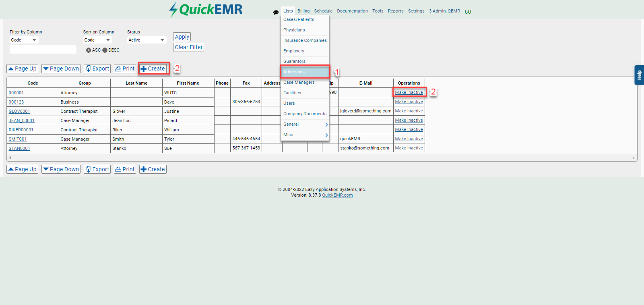Choose Guarantors menu entry
Image resolution: width=644 pixels, height=305 pixels.
pyautogui.click(x=305, y=62)
